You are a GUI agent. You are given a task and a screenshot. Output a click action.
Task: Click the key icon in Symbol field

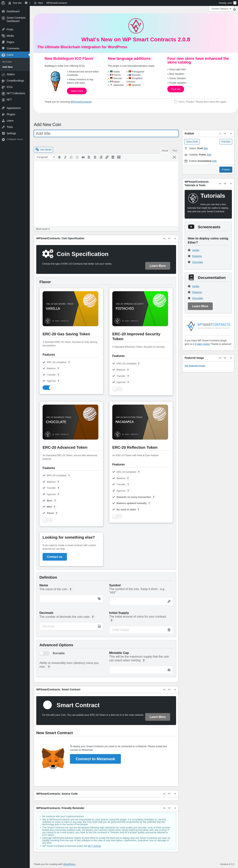pyautogui.click(x=169, y=601)
